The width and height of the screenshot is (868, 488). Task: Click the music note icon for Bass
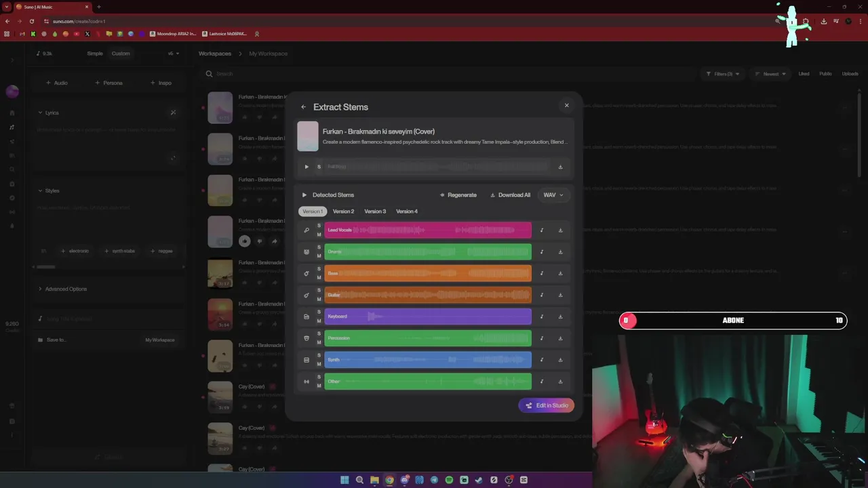pos(542,274)
